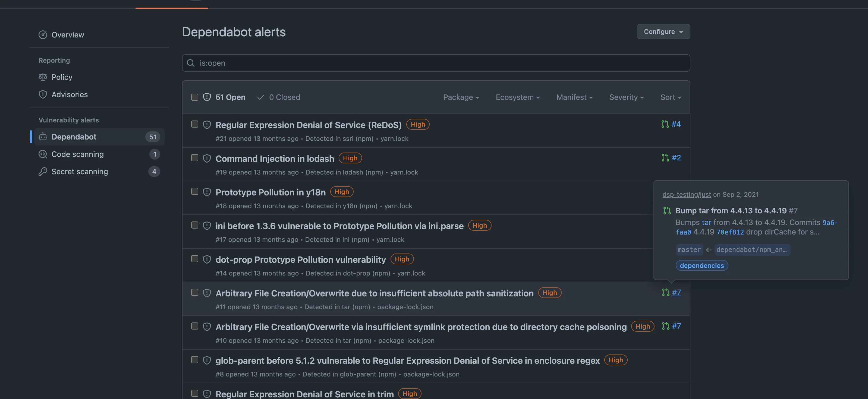Open the Severity filter dropdown

pyautogui.click(x=626, y=97)
